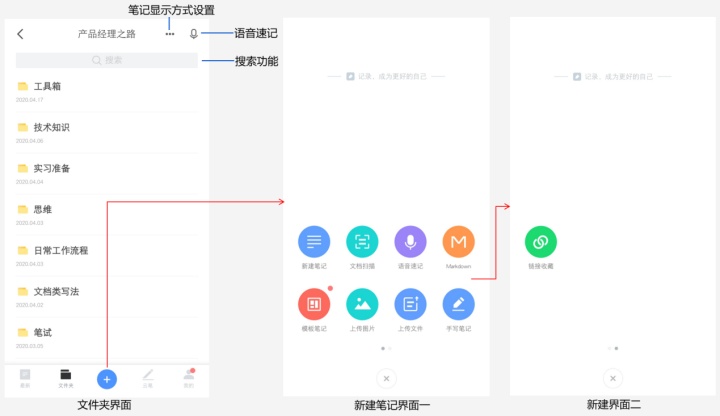Tap the blue 新建笔记 (new note) icon
Viewport: 720px width, 416px height.
pyautogui.click(x=314, y=242)
